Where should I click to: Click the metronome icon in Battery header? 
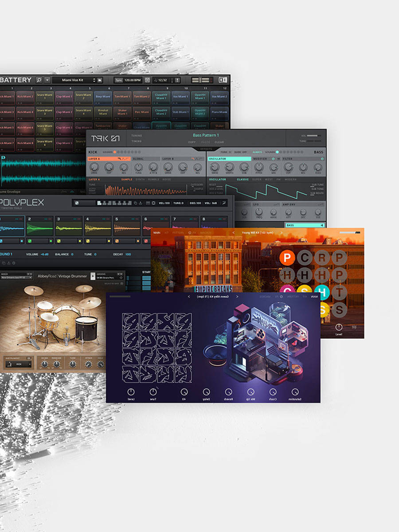pos(148,80)
